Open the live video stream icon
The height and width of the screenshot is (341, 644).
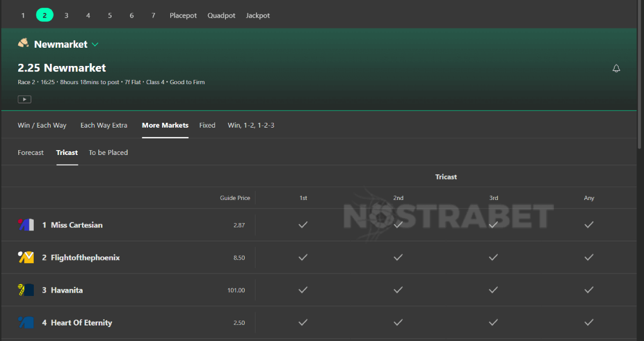(24, 99)
